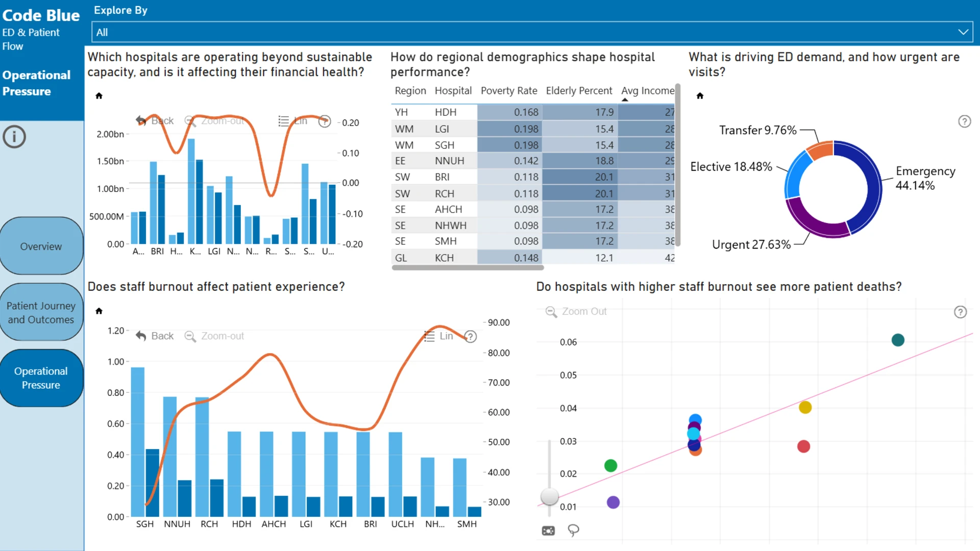Click the home icon above ED demand donut
Screen dimensions: 980x551
[x=700, y=95]
